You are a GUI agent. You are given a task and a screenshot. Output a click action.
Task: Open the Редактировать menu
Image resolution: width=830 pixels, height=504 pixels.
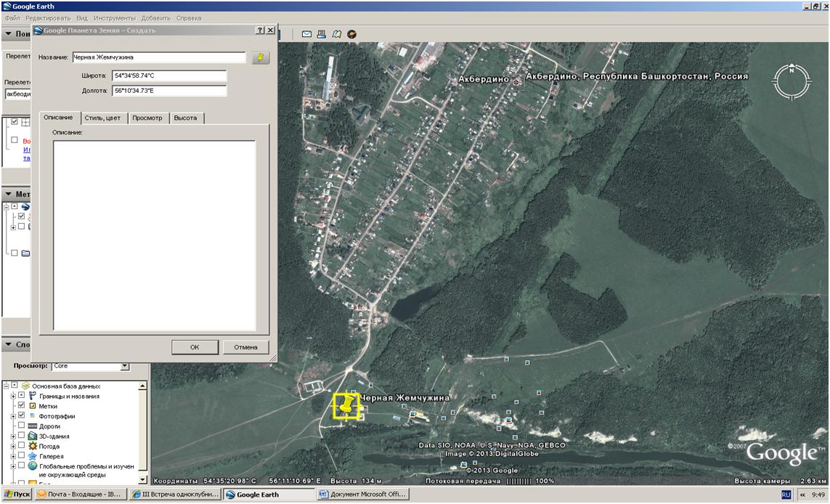48,18
